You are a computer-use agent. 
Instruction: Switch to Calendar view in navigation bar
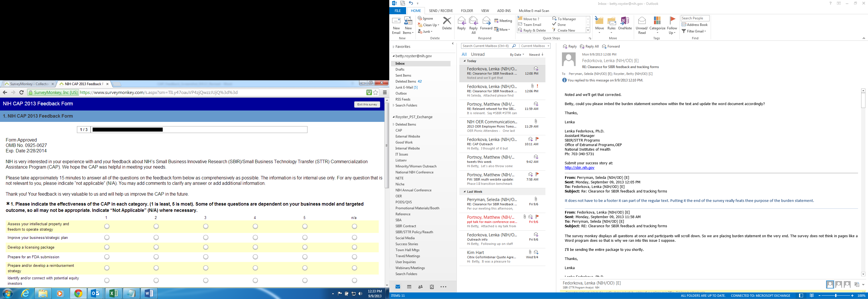tap(409, 287)
